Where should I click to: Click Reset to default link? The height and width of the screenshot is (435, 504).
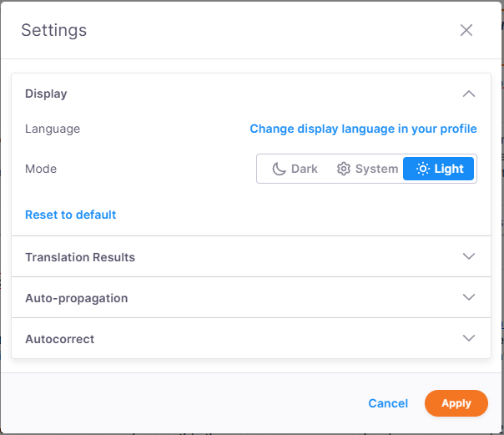pos(71,215)
